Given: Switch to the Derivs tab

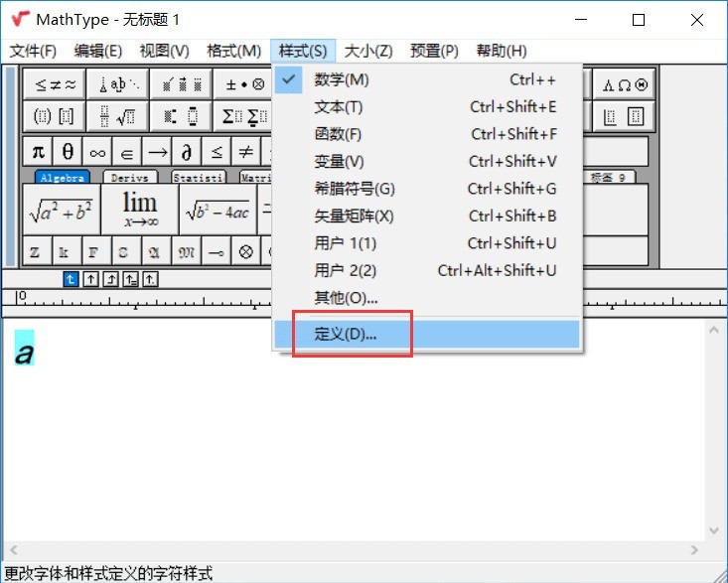Looking at the screenshot, I should 130,178.
